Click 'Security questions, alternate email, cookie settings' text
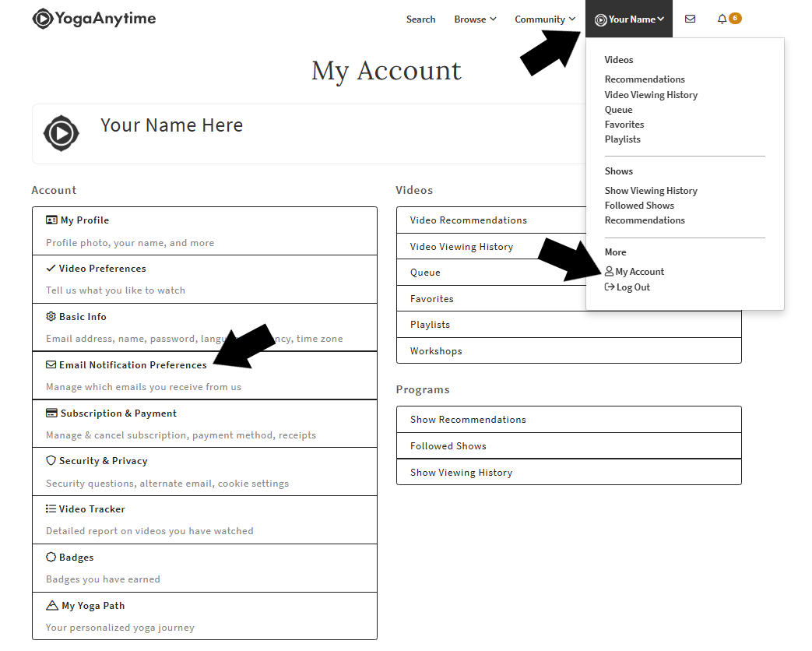The image size is (812, 651). click(x=167, y=484)
